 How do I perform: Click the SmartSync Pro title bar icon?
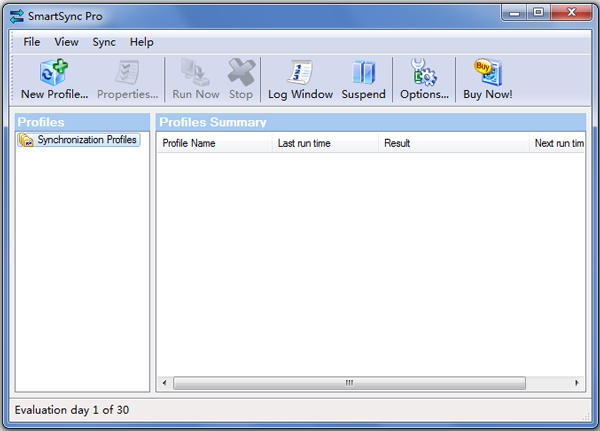point(17,16)
